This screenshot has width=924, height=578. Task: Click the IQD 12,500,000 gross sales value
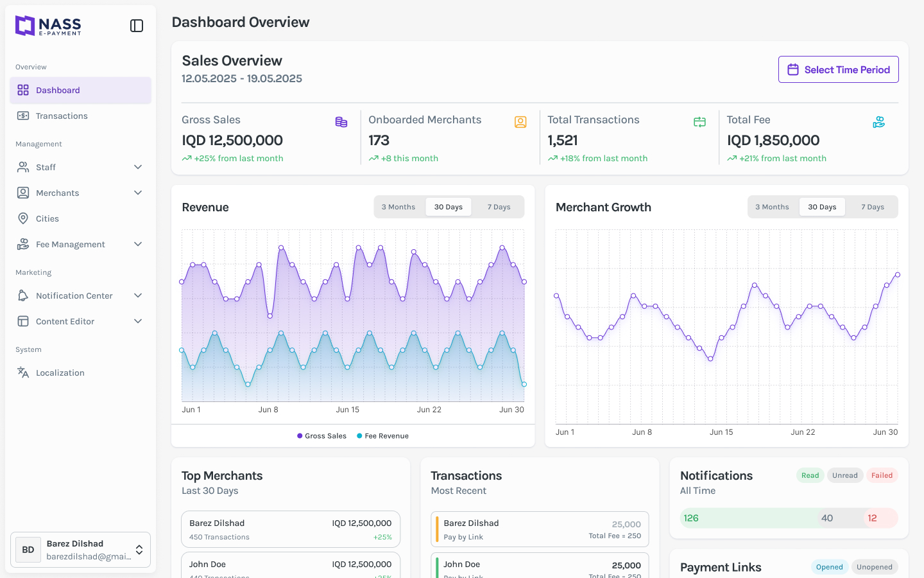click(232, 140)
